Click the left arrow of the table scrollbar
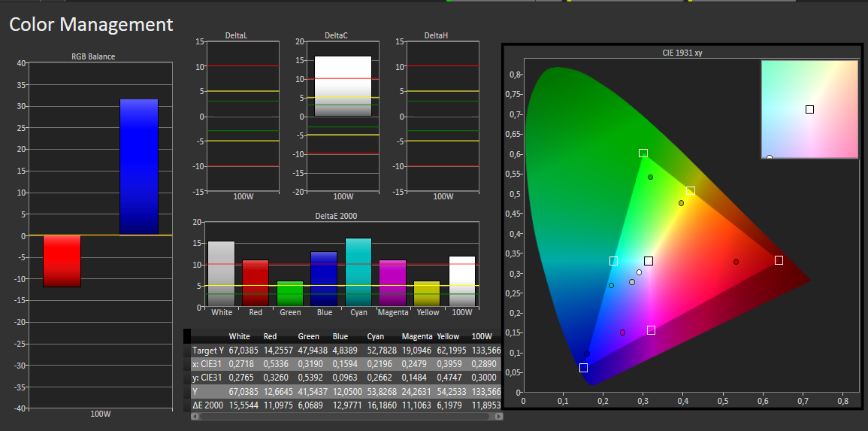This screenshot has width=868, height=431. [x=195, y=416]
